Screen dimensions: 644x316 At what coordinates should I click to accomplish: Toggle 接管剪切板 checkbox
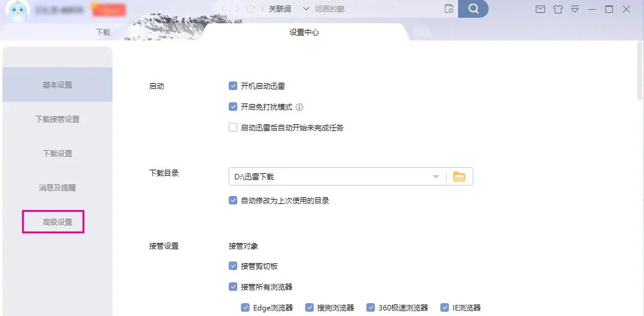tap(233, 266)
